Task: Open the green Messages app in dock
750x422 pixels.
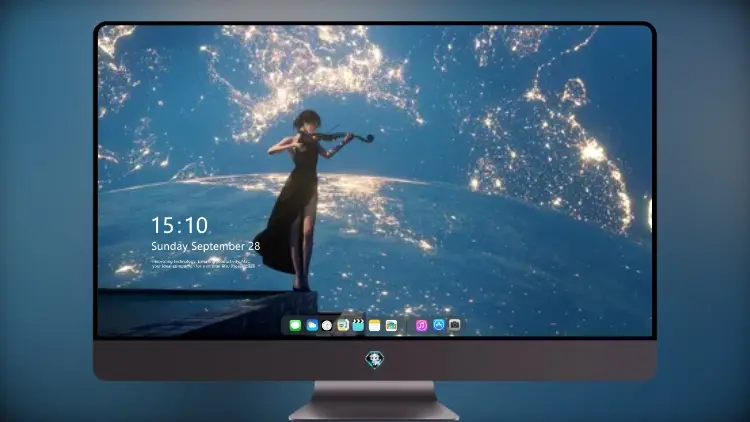Action: pos(295,326)
